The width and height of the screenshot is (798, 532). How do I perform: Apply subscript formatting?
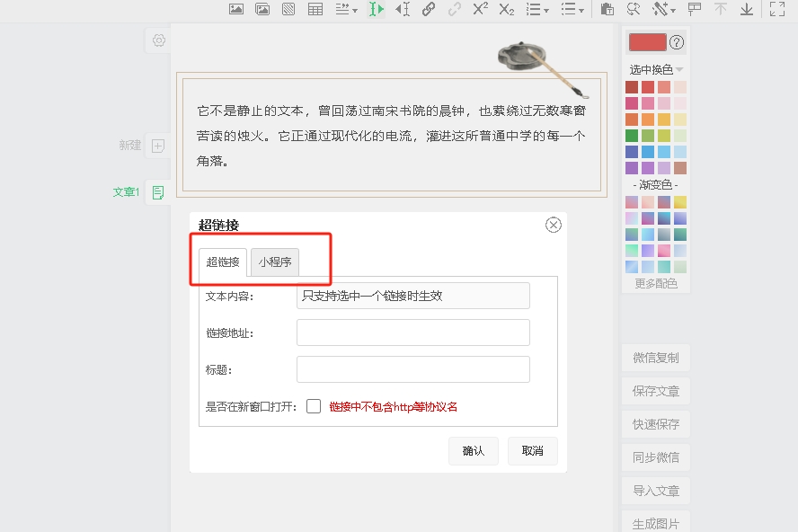pyautogui.click(x=507, y=9)
